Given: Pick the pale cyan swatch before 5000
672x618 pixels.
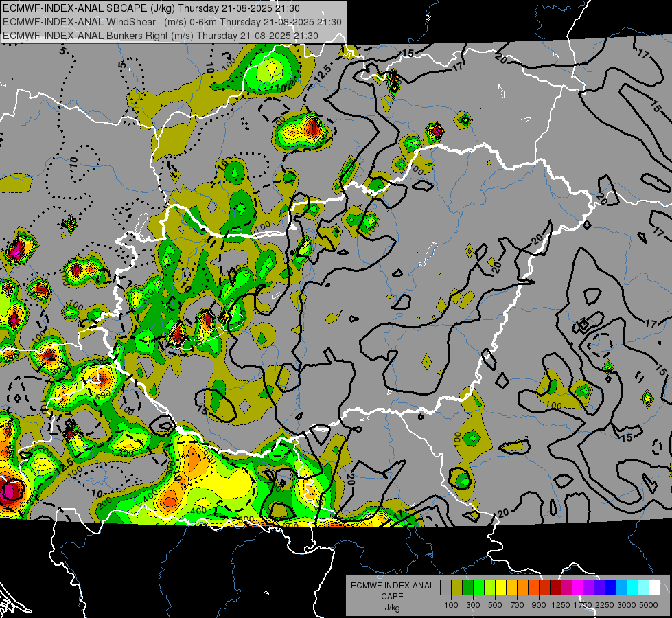Looking at the screenshot, I should pos(644,588).
